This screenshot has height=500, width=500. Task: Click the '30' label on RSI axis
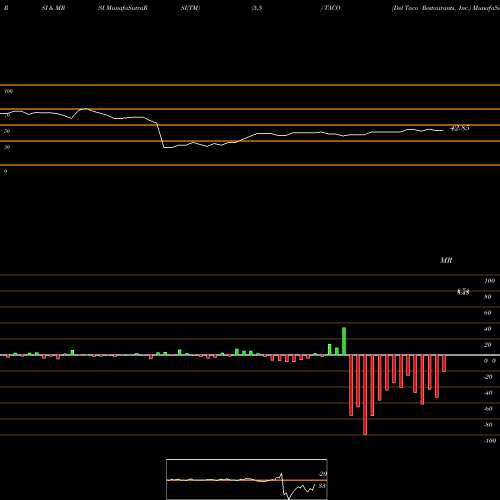pyautogui.click(x=7, y=147)
